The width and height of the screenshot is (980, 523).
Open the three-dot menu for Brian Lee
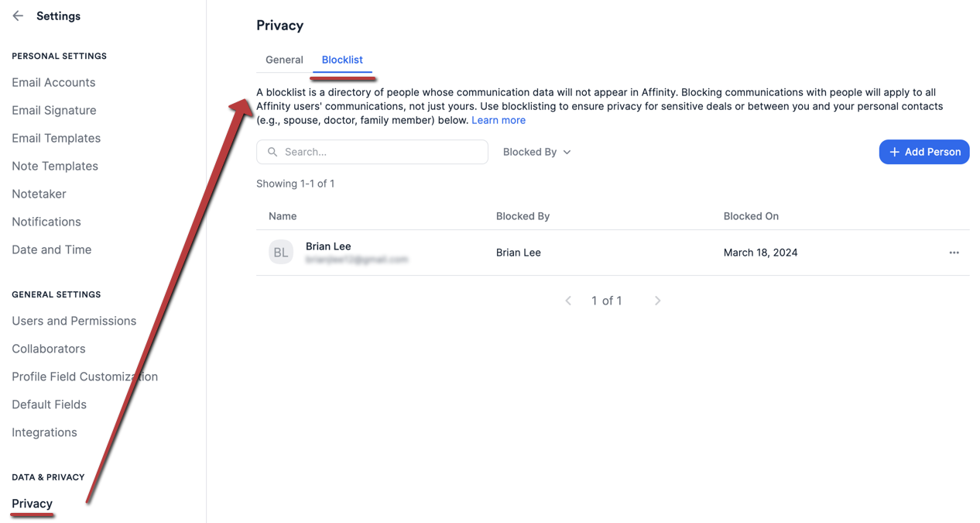coord(954,252)
